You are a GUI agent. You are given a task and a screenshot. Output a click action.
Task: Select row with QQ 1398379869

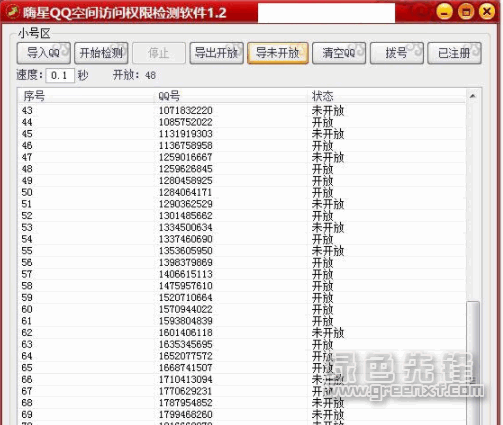click(242, 262)
